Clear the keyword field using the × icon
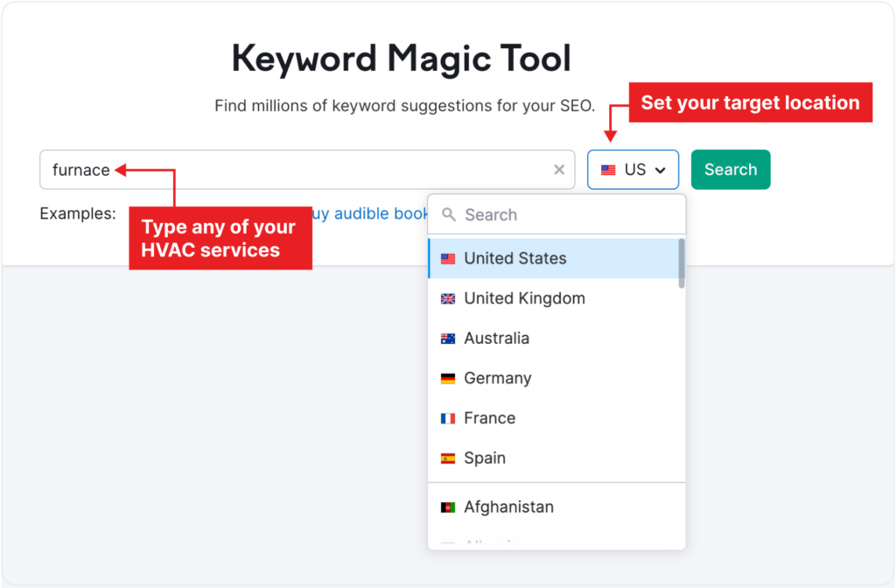This screenshot has height=588, width=896. point(559,170)
